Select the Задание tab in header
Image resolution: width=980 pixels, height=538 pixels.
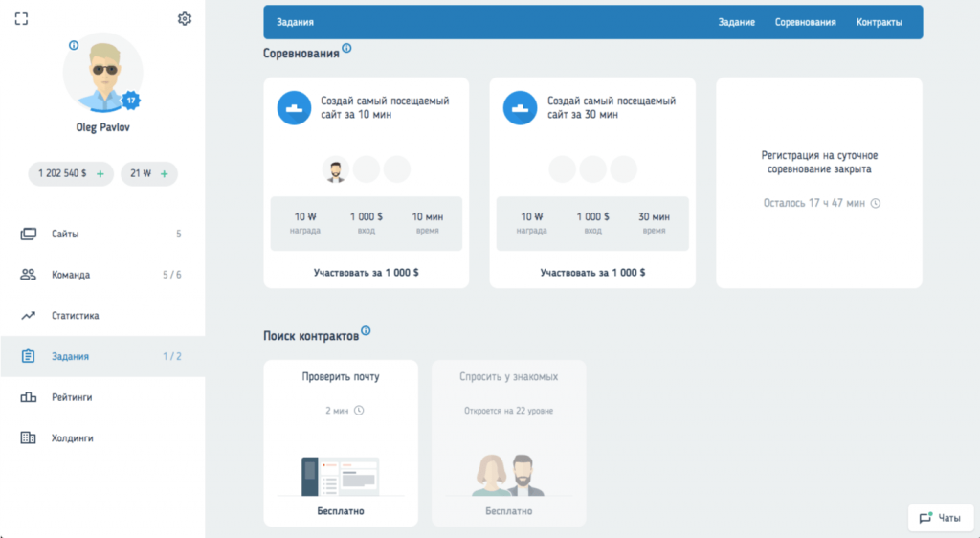[x=737, y=22]
